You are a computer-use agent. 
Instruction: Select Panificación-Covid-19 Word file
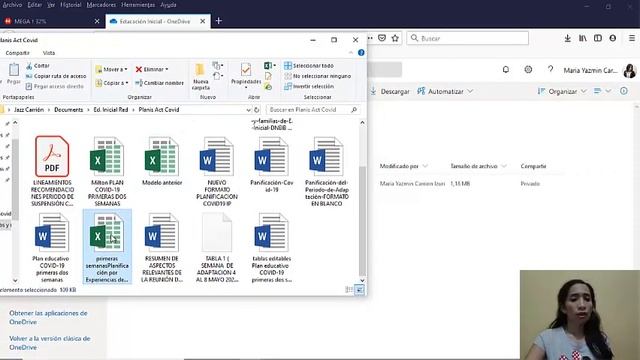pos(271,164)
